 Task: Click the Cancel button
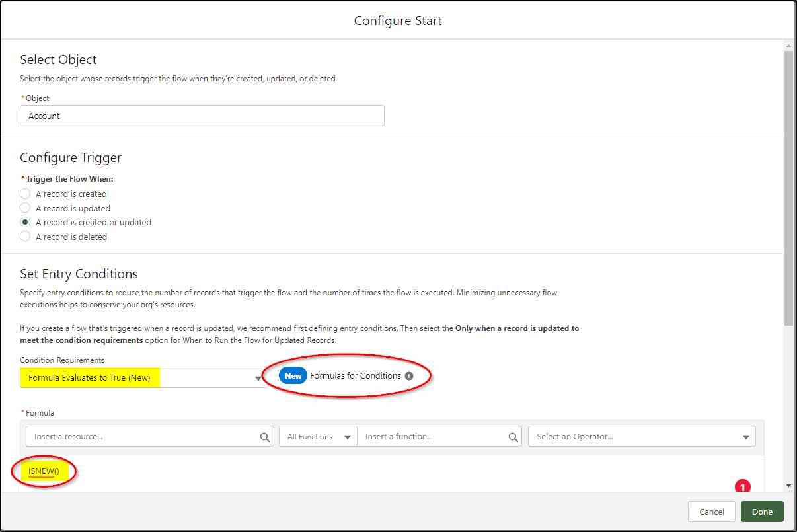(712, 512)
